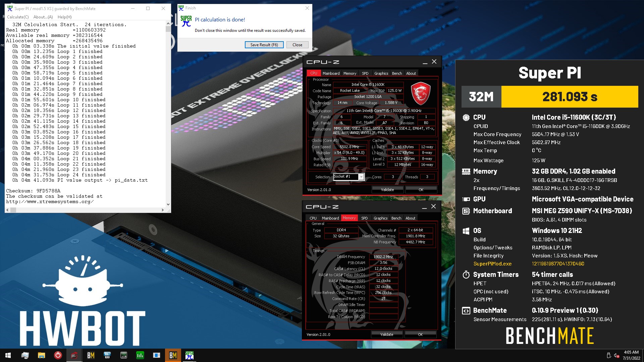This screenshot has width=644, height=362.
Task: Click Super PI vertical scrollbar down arrow
Action: 168,204
